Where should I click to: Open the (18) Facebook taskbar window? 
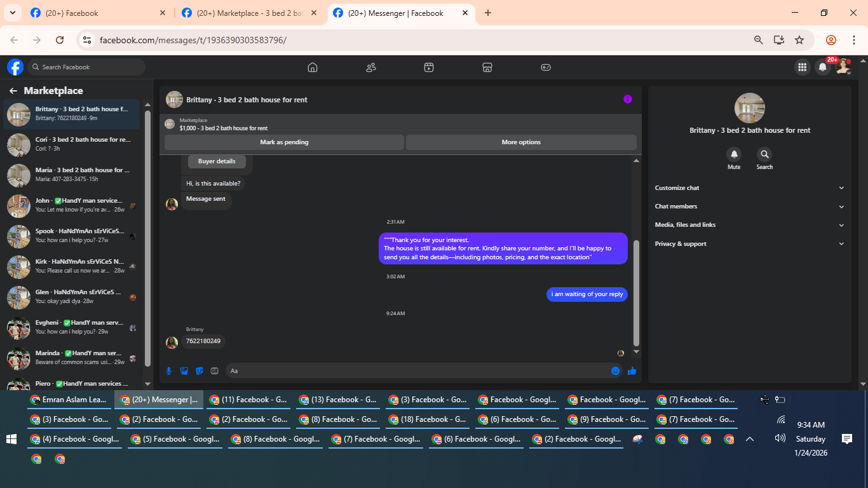pyautogui.click(x=427, y=419)
